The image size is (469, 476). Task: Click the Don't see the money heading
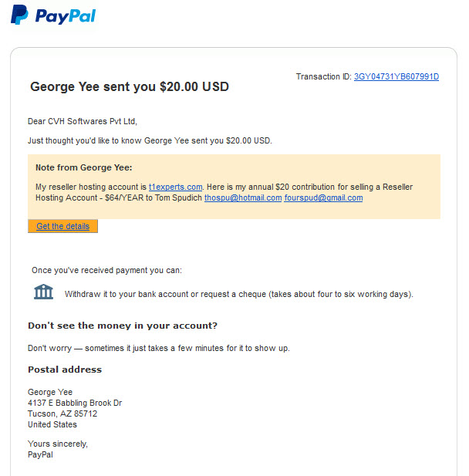(x=123, y=326)
